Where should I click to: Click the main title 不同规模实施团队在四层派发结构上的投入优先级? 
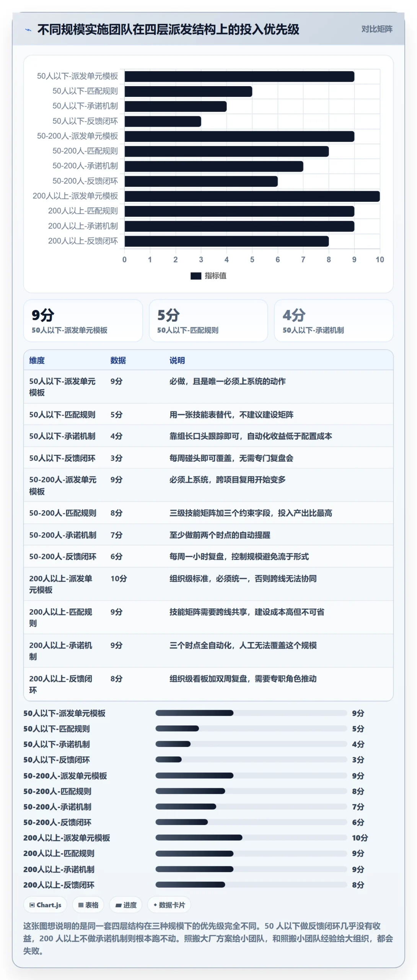click(x=168, y=29)
